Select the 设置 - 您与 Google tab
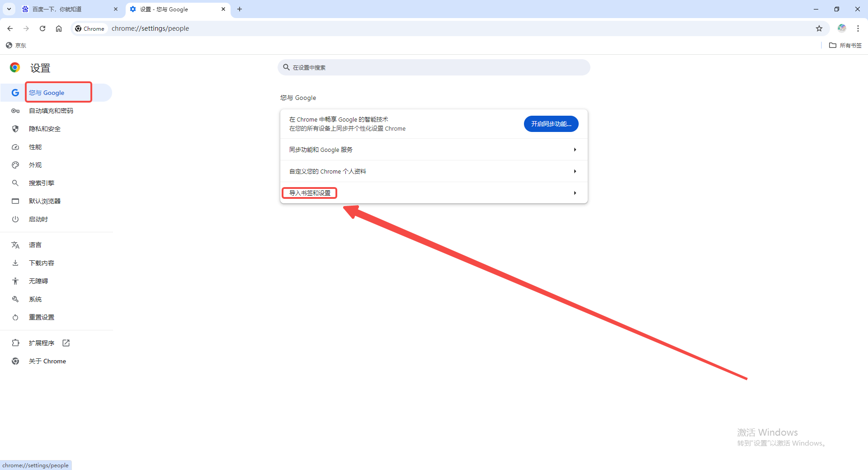The image size is (868, 470). click(178, 9)
